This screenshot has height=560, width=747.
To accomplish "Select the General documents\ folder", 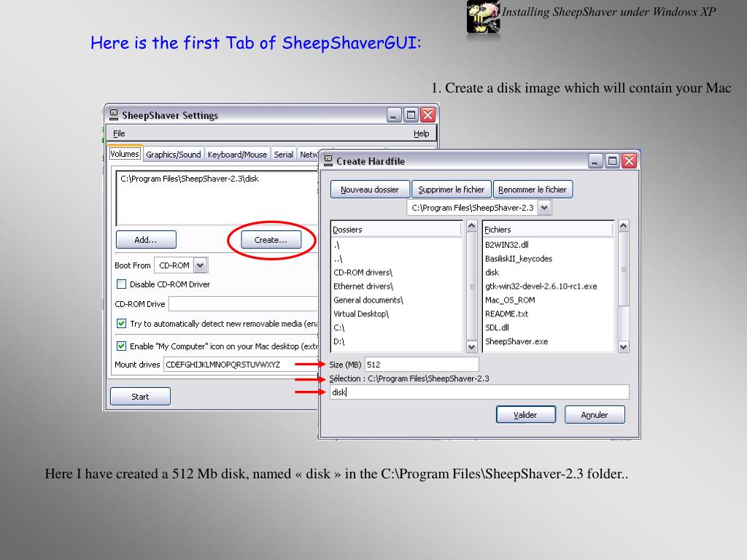I will click(368, 300).
